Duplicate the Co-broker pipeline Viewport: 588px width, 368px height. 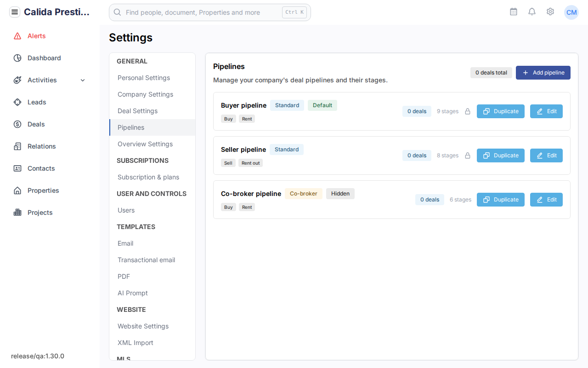(501, 200)
